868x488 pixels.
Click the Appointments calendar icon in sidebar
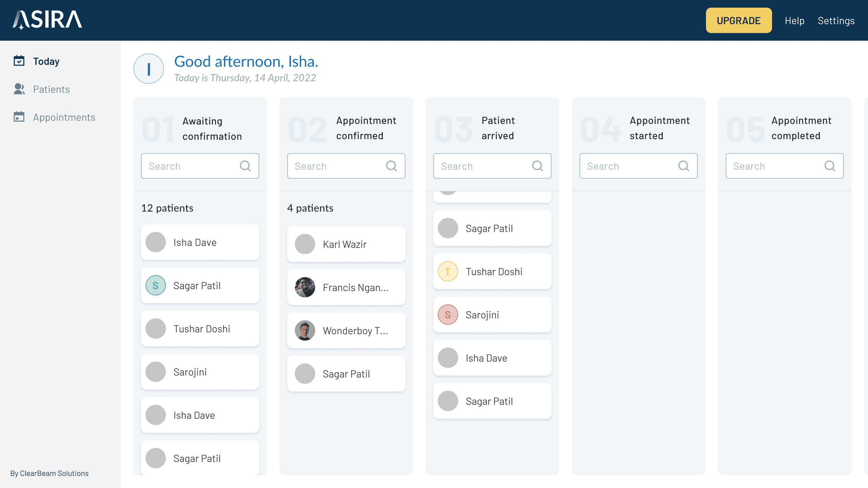pyautogui.click(x=19, y=117)
